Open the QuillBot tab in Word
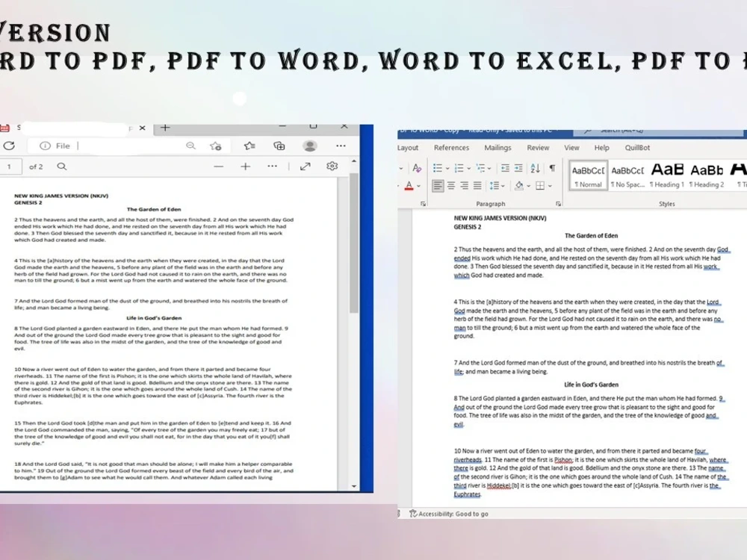747x560 pixels. [x=637, y=148]
